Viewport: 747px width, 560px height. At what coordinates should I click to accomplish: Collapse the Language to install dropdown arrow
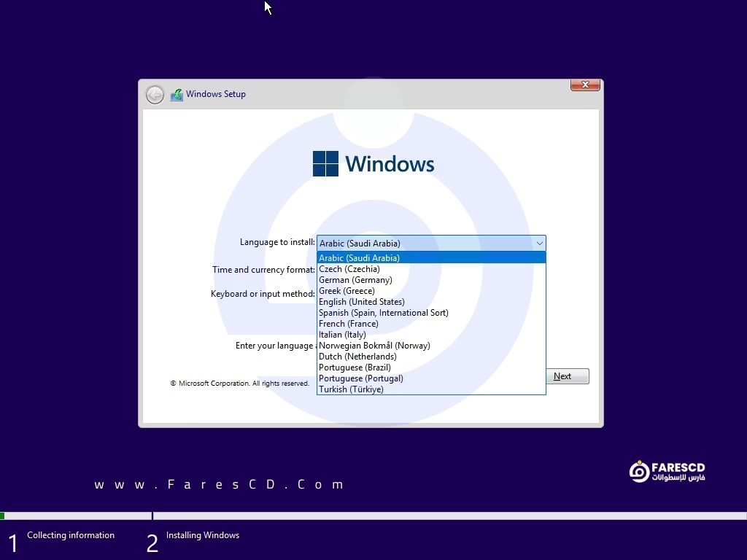[x=539, y=244]
